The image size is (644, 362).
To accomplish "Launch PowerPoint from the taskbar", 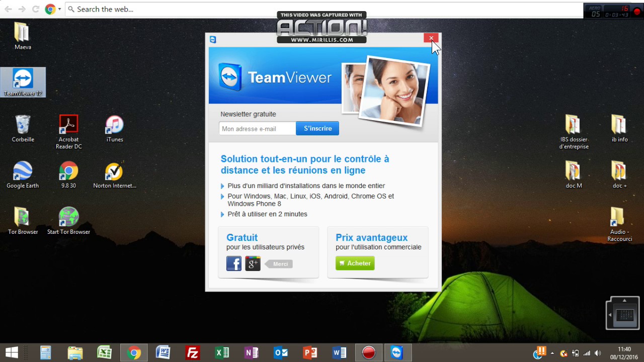I will (x=310, y=353).
